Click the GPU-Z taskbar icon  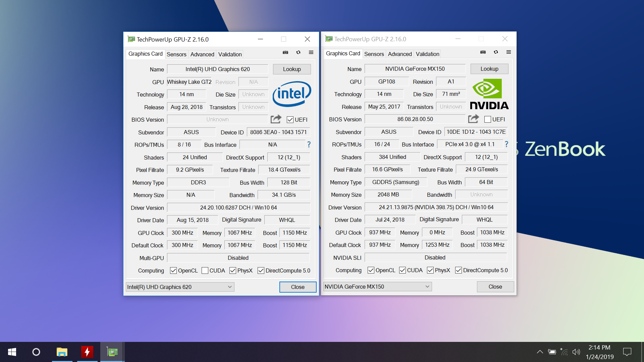[112, 352]
